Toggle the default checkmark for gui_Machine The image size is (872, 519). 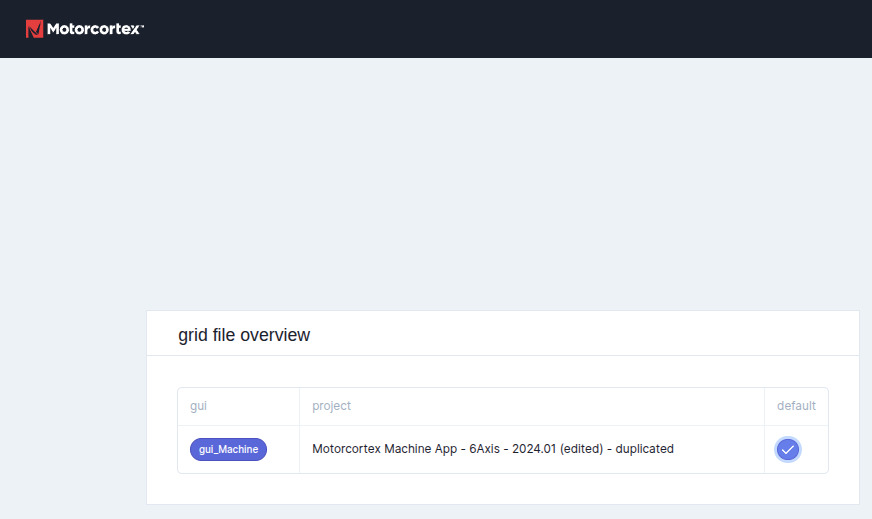point(788,450)
